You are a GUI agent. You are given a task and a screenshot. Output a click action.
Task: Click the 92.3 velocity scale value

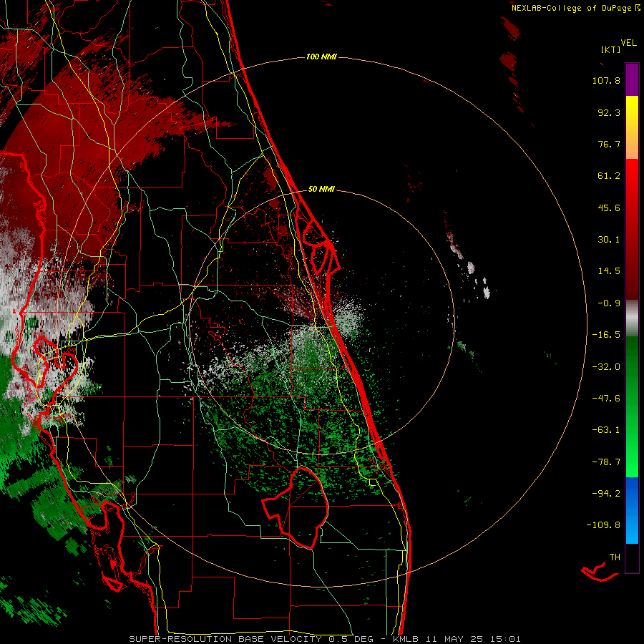[x=609, y=112]
